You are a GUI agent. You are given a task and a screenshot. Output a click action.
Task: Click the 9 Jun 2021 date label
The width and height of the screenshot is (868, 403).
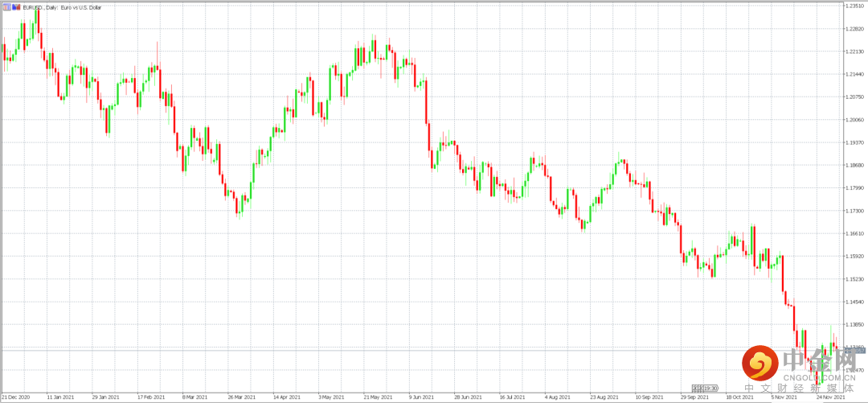421,397
